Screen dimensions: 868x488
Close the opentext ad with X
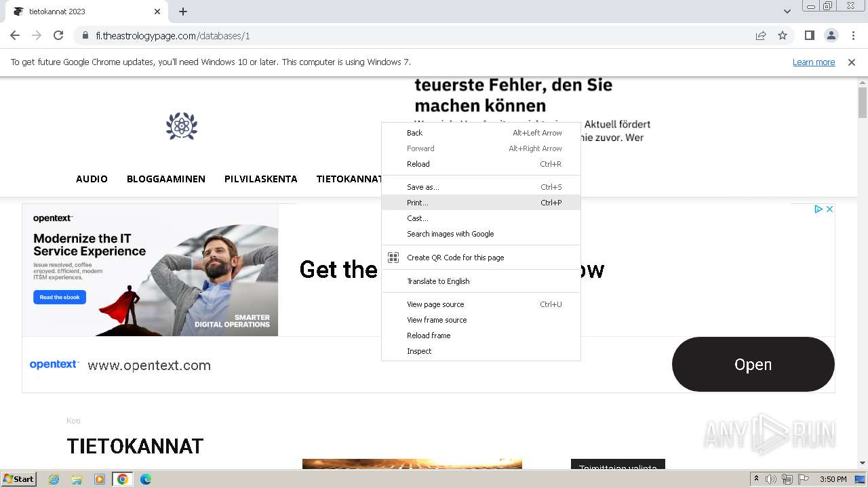829,209
